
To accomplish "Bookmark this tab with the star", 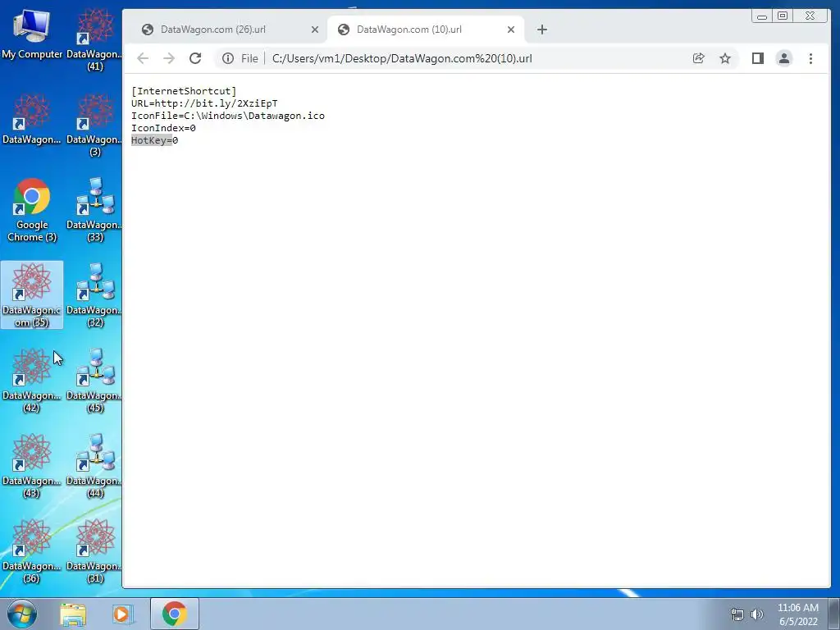I will (725, 58).
